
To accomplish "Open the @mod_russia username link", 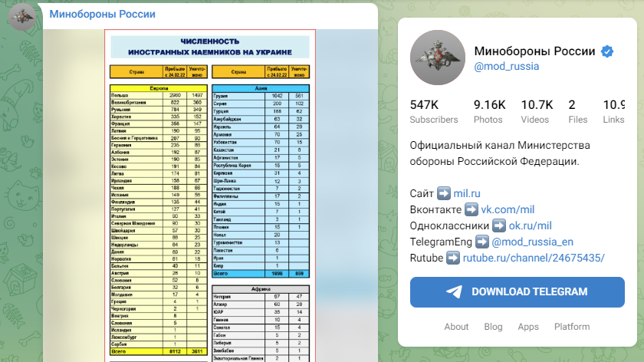I will pos(506,66).
